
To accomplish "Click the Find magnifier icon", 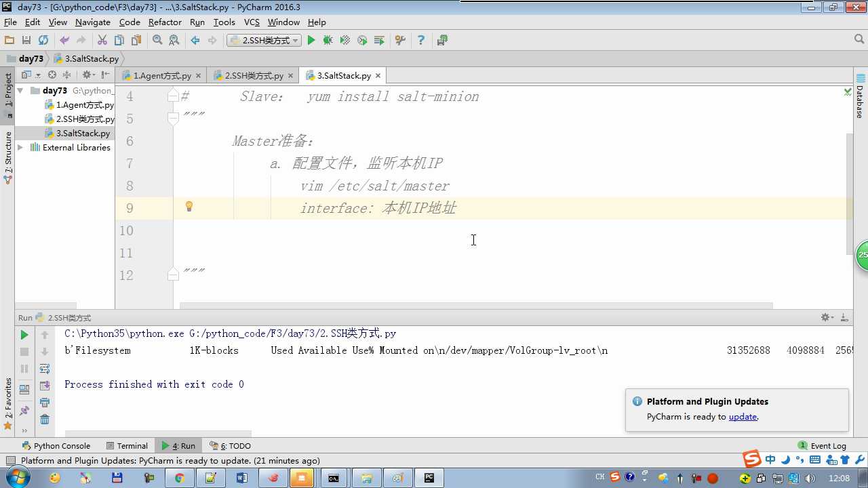I will coord(157,41).
